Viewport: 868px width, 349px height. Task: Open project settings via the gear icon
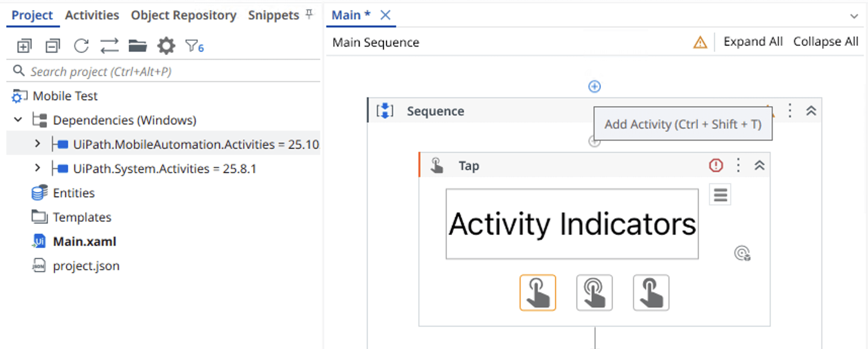coord(166,46)
